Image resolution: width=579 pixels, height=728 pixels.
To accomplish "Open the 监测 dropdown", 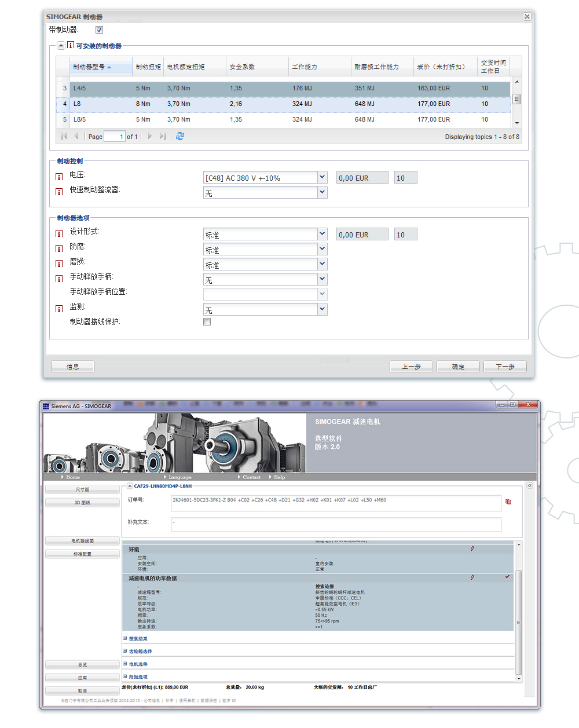I will pos(323,309).
